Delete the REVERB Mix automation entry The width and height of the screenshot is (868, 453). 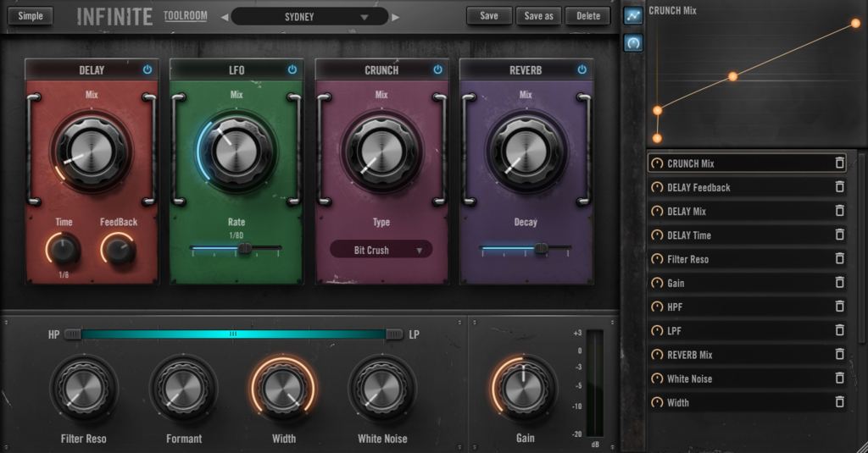coord(840,354)
